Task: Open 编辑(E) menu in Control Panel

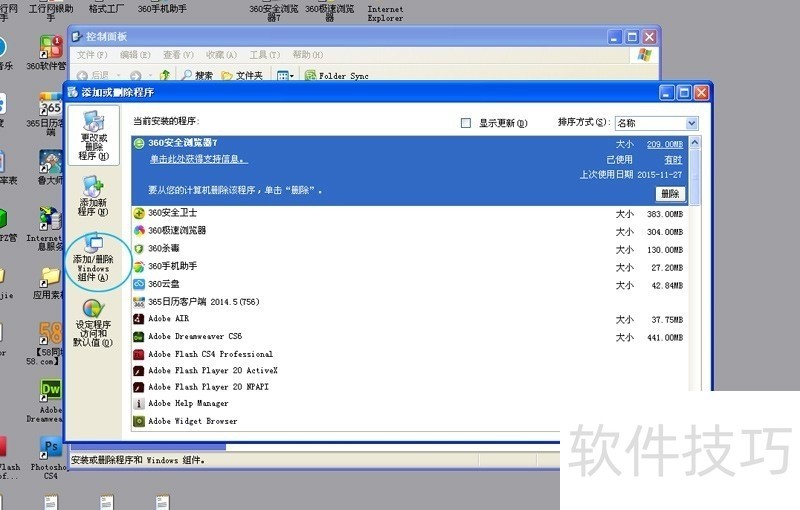Action: [x=135, y=55]
